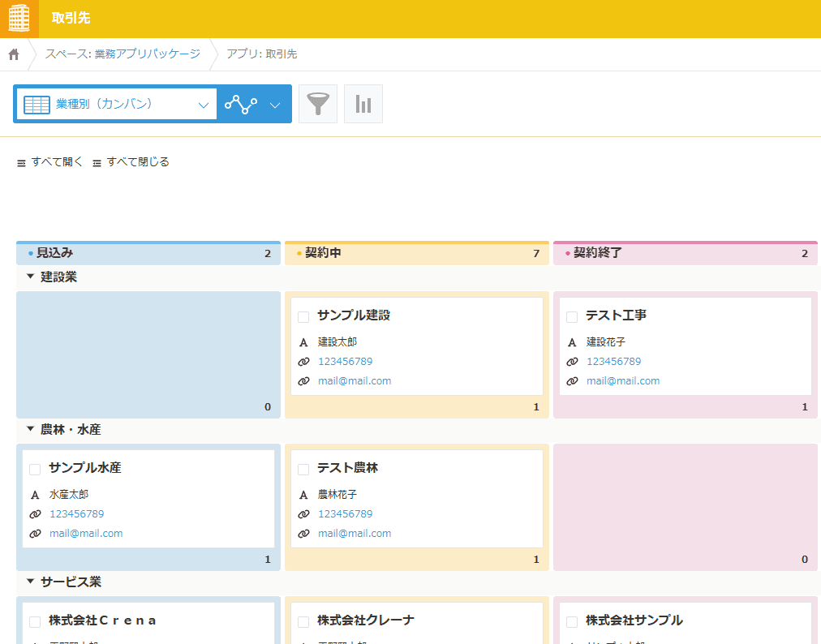821x644 pixels.
Task: Collapse the 建設業 group
Action: tap(30, 276)
